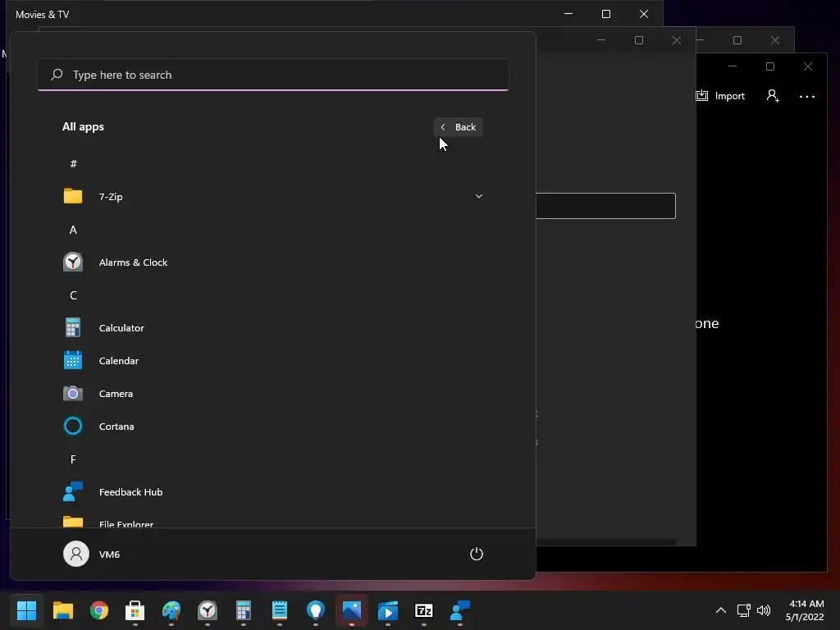The image size is (840, 630).
Task: Click the text field in the background window
Action: (x=606, y=206)
